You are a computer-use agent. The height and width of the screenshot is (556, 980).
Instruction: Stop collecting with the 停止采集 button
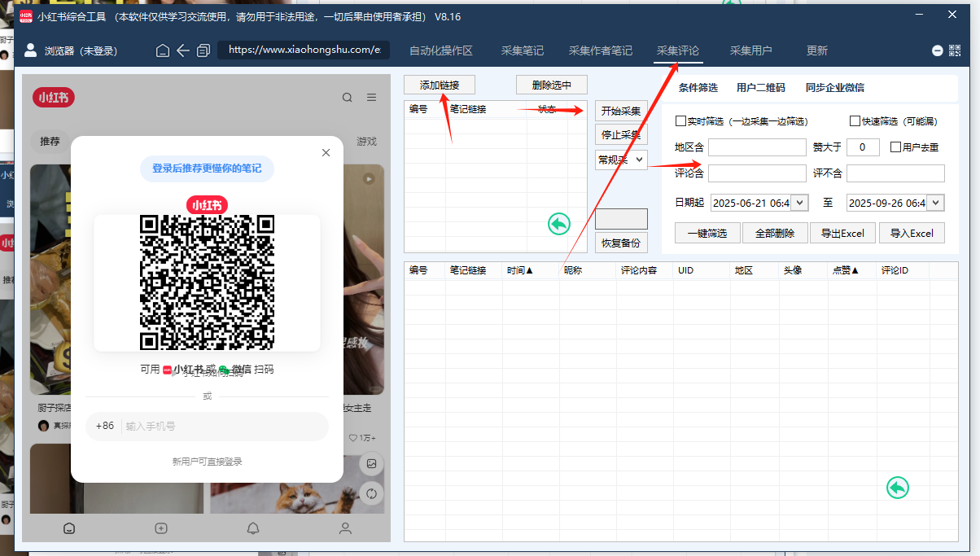pyautogui.click(x=621, y=135)
